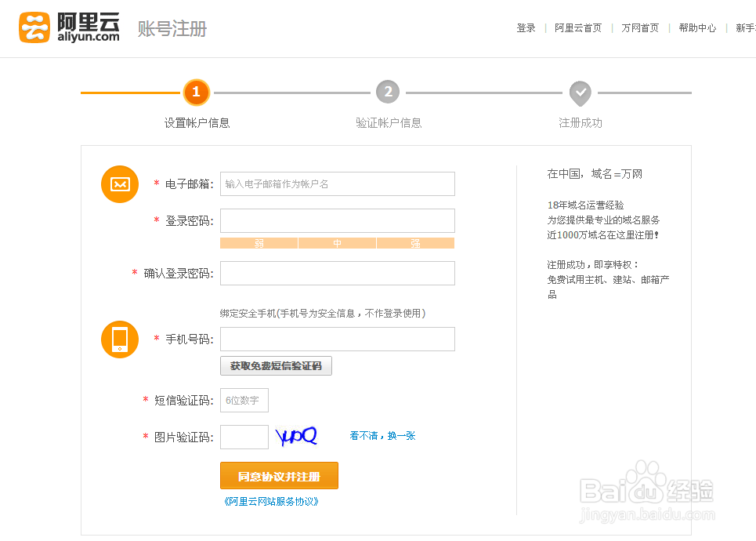Viewport: 756px width, 541px height.
Task: Open the 登录 login link
Action: (526, 28)
